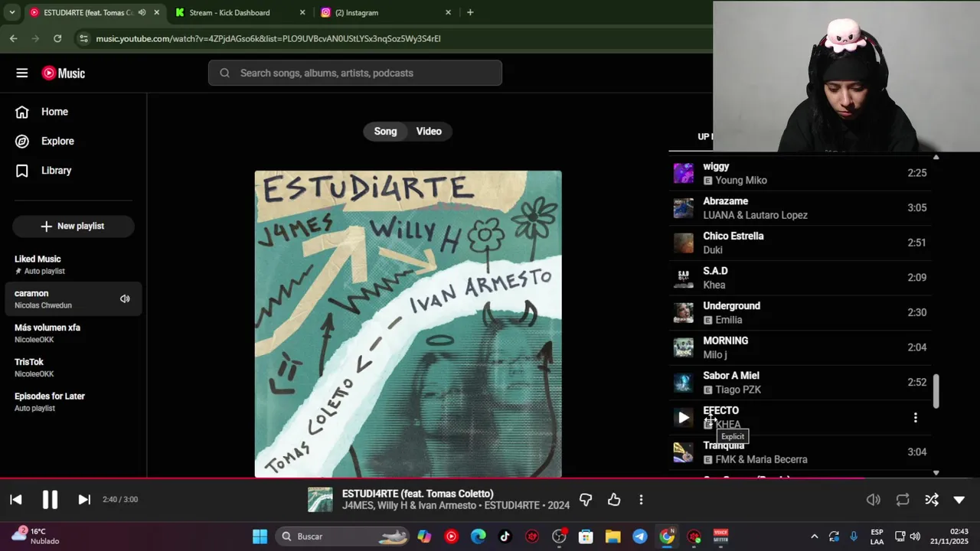Seek on the red song progress bar
The image size is (980, 551).
pyautogui.click(x=490, y=479)
